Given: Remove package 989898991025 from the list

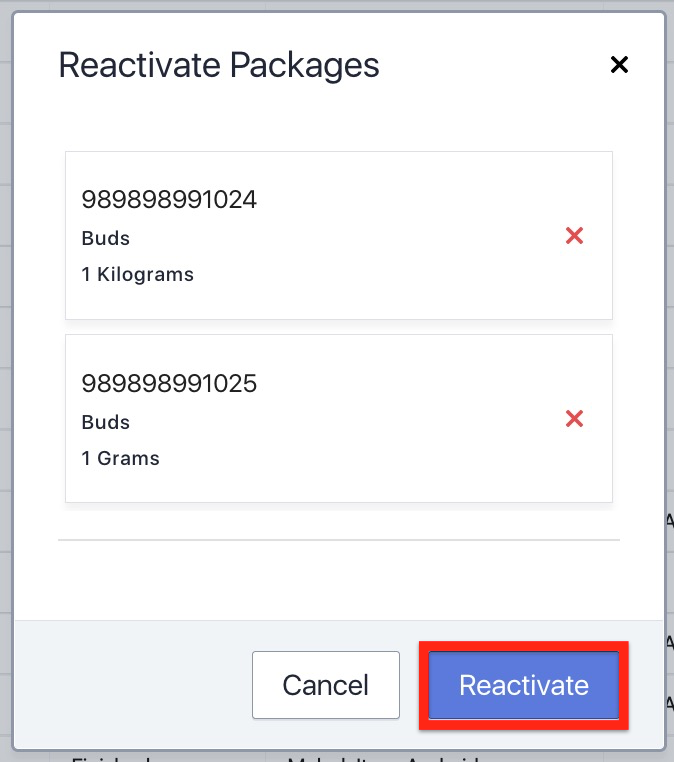Looking at the screenshot, I should click(574, 419).
